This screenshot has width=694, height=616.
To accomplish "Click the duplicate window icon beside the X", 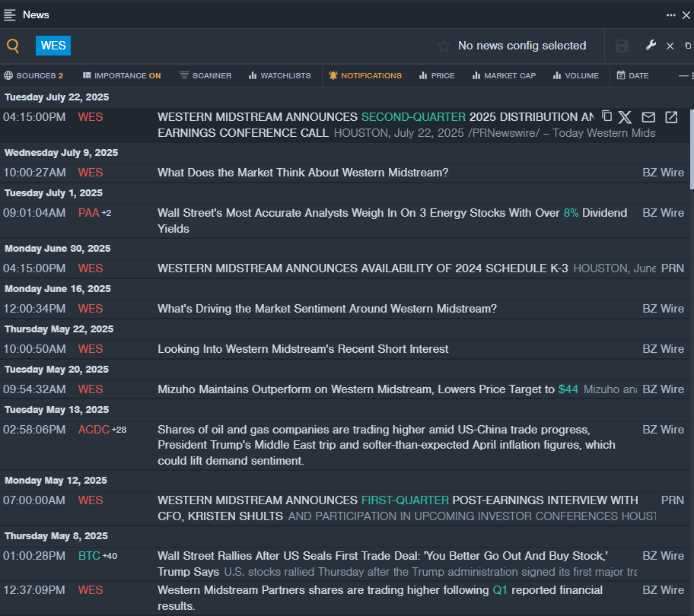I will [x=688, y=46].
